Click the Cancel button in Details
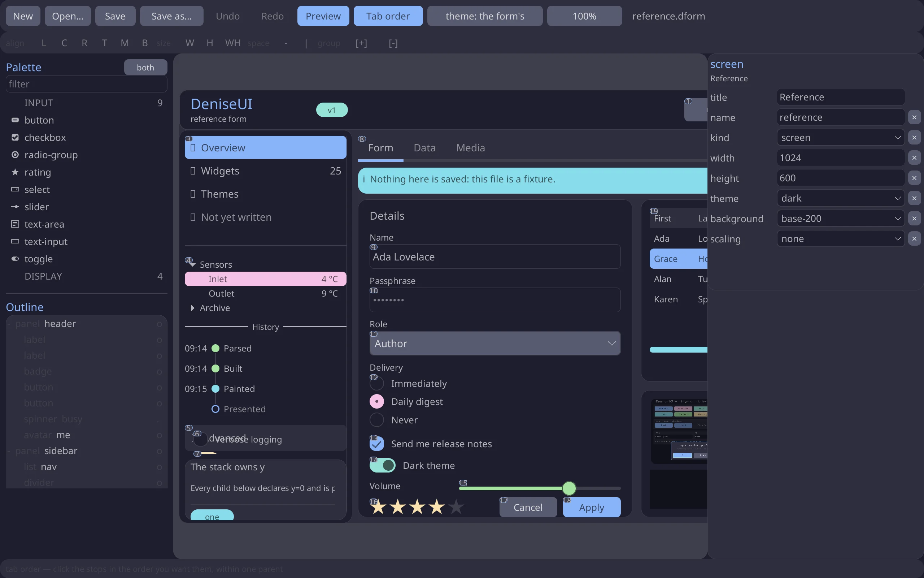This screenshot has width=924, height=578. (528, 507)
